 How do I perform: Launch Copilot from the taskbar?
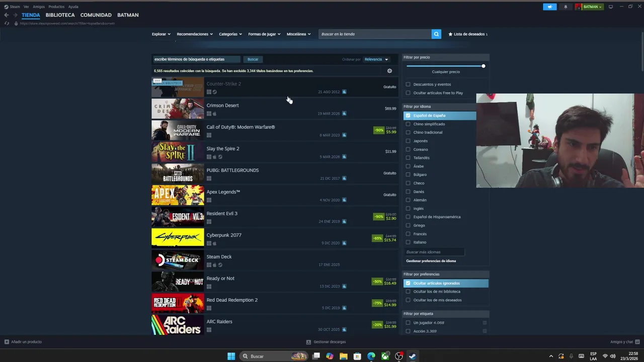click(330, 356)
